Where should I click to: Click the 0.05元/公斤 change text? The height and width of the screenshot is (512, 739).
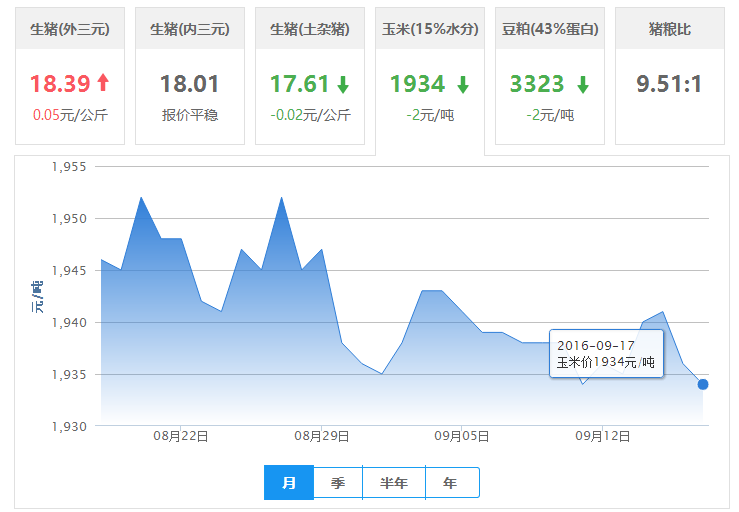point(70,115)
